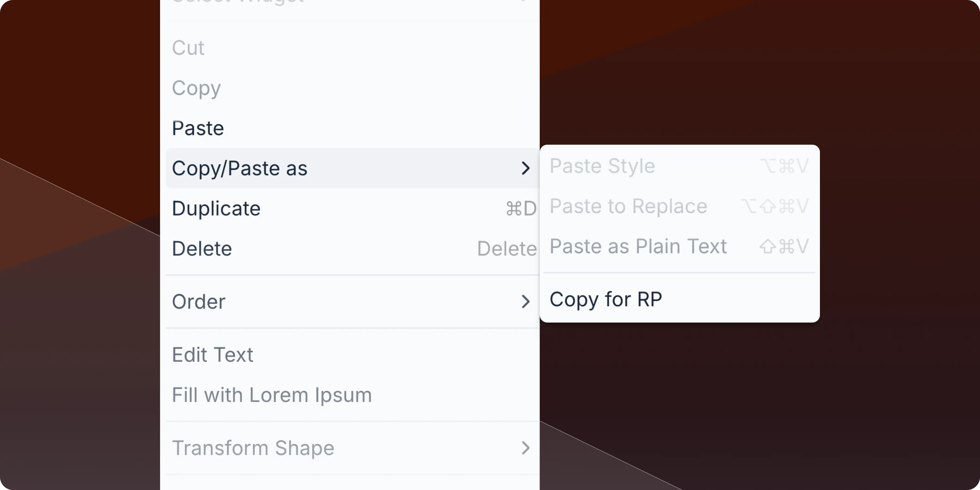Screen dimensions: 980x490
Task: Click Paste as Plain Text
Action: [638, 246]
